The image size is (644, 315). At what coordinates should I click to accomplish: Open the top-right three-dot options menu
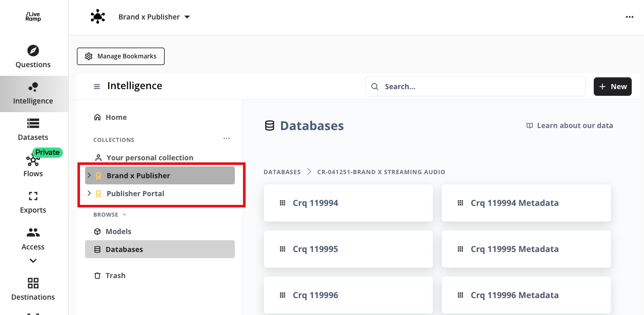click(629, 17)
